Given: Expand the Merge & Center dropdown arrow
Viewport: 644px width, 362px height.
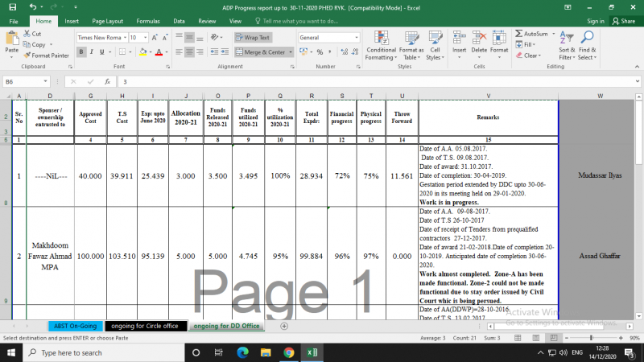Looking at the screenshot, I should point(291,52).
